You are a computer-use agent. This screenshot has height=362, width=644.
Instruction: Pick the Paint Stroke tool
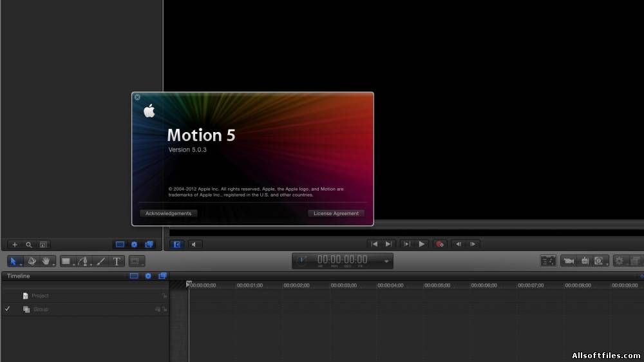pyautogui.click(x=100, y=261)
